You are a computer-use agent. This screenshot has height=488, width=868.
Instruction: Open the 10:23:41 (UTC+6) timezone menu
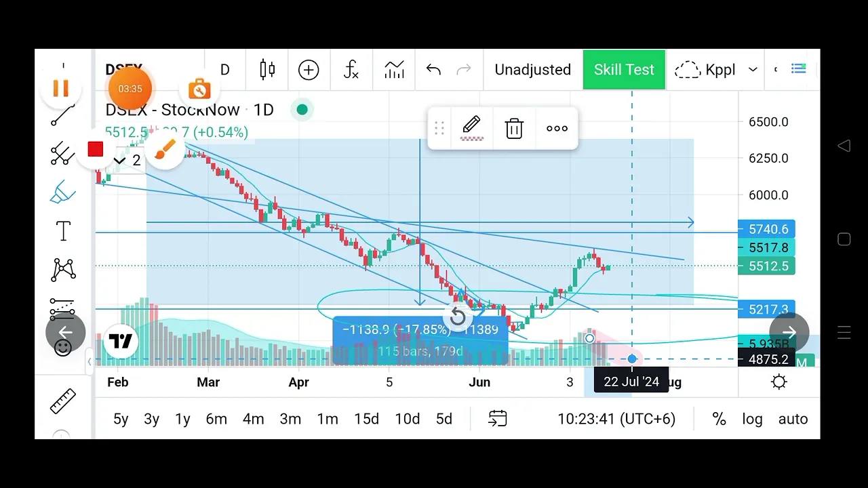[x=616, y=418]
